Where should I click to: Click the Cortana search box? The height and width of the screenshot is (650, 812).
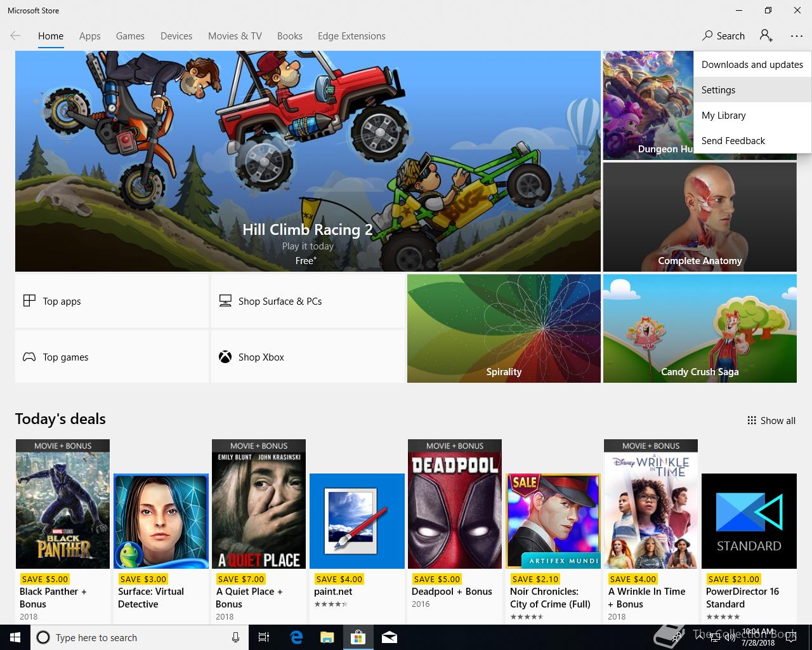point(139,637)
